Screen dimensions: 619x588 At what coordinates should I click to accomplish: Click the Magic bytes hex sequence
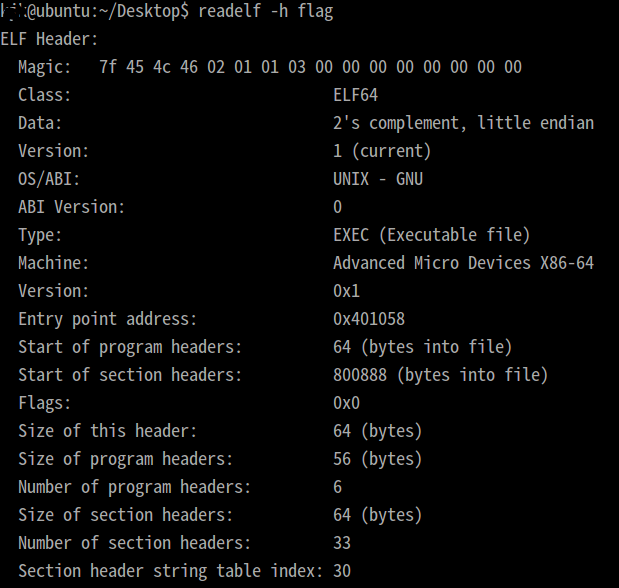point(310,67)
